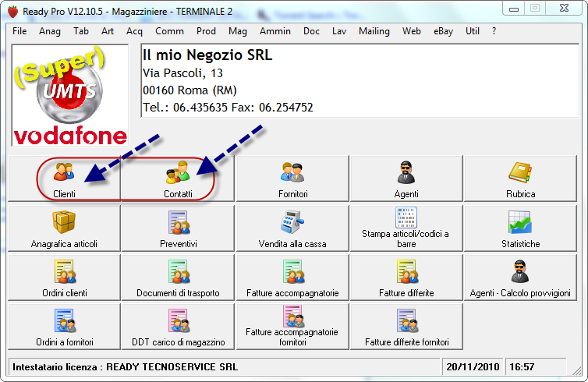Open Fatture differite fornitori
Screen dimensions: 588x382
click(x=406, y=327)
